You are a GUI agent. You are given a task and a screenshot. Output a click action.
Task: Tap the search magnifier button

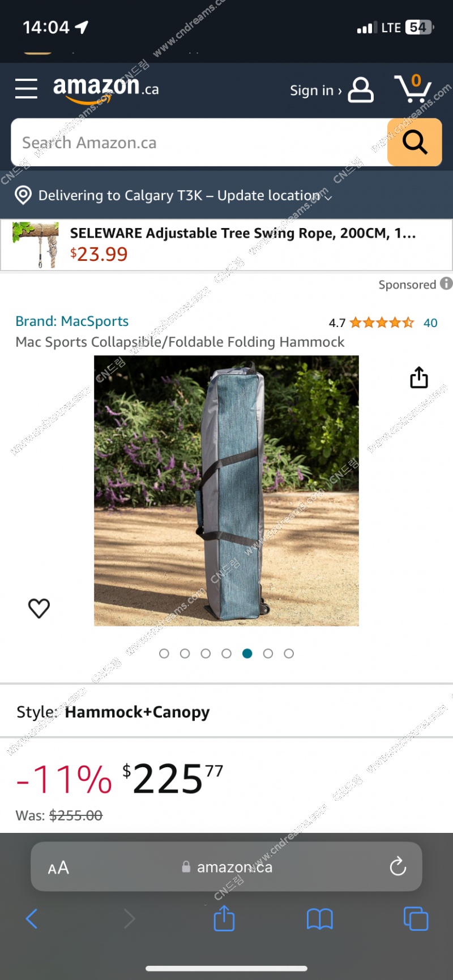click(x=414, y=142)
